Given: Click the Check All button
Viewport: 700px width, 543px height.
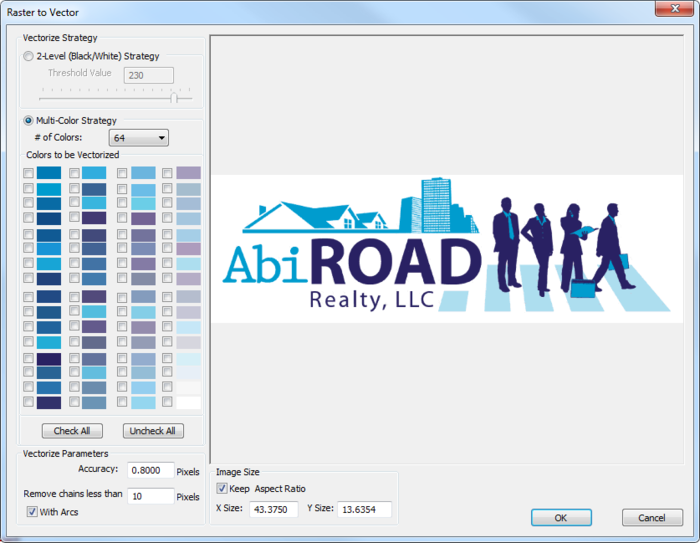Looking at the screenshot, I should (72, 431).
